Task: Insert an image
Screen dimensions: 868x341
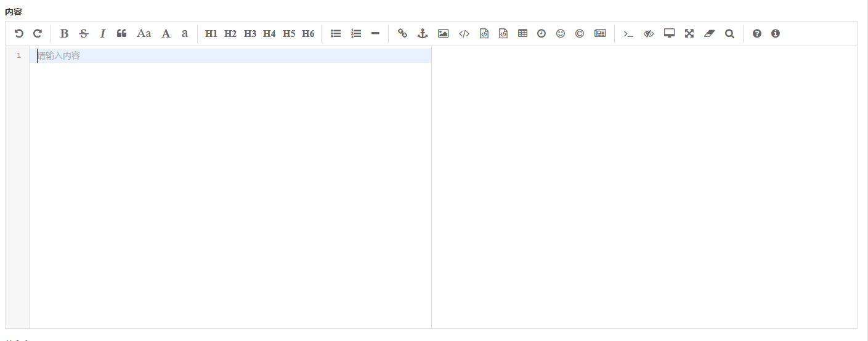Action: 443,34
